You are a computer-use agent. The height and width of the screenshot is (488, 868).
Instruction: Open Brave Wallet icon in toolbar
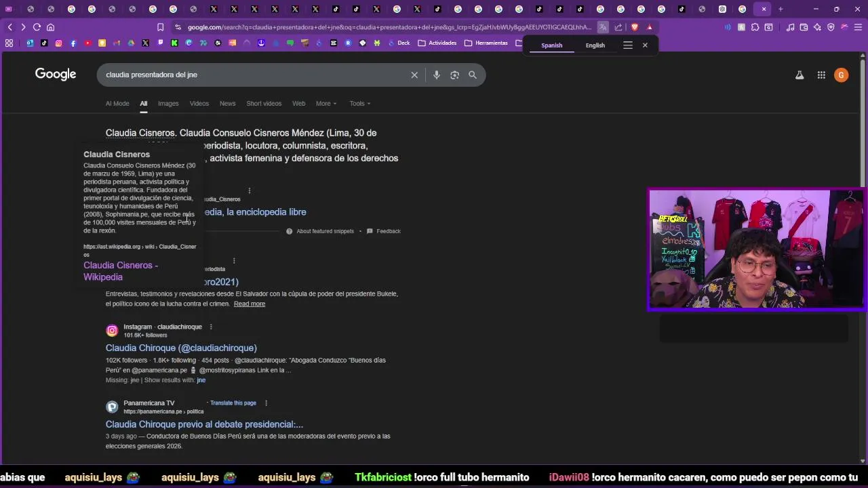804,27
